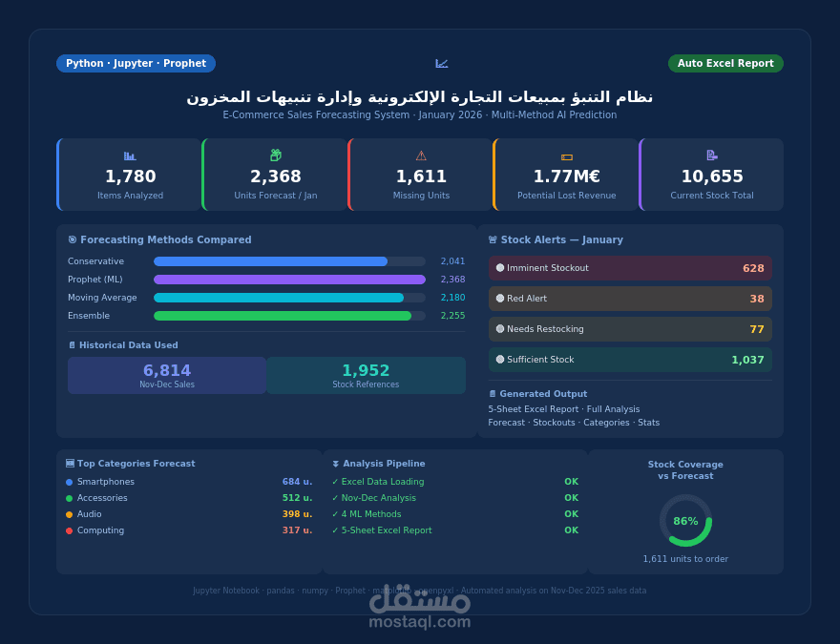Click the 10,655 Current Stock Total value
This screenshot has height=644, width=840.
click(712, 177)
